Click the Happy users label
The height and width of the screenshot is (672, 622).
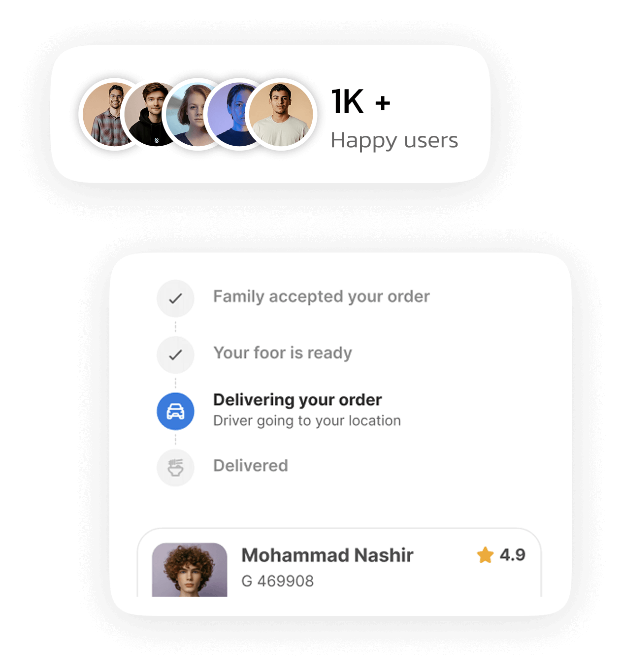[x=394, y=140]
